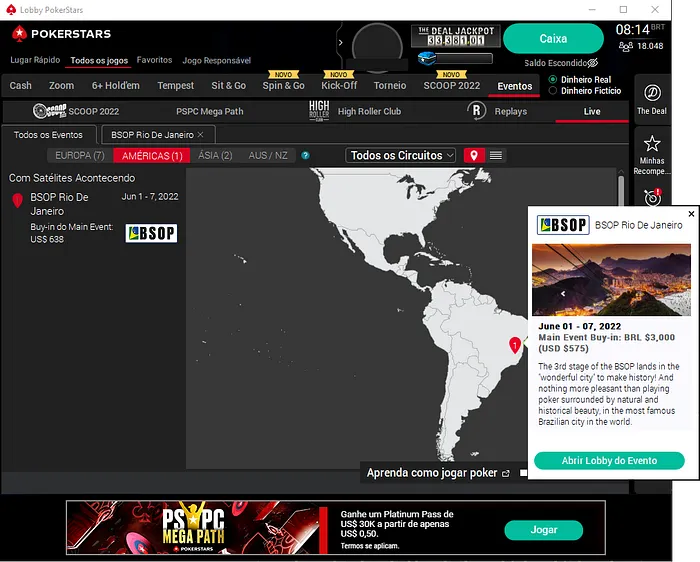
Task: Click the round avatar placeholder
Action: (377, 47)
